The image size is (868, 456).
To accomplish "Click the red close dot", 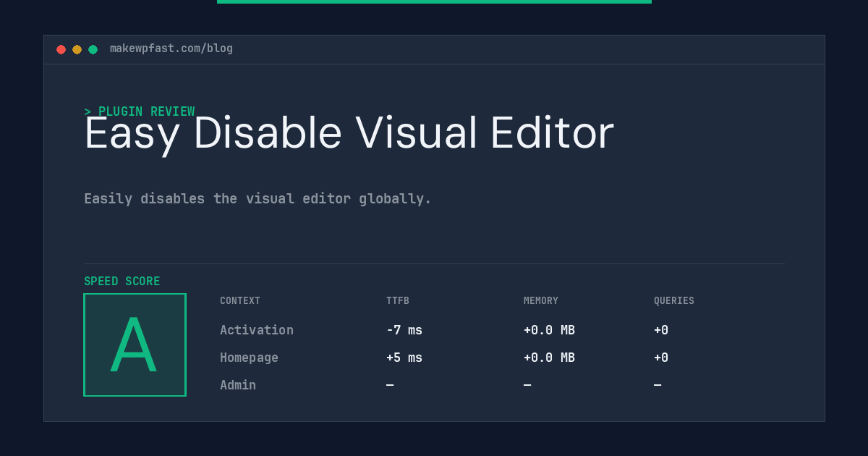I will 61,49.
